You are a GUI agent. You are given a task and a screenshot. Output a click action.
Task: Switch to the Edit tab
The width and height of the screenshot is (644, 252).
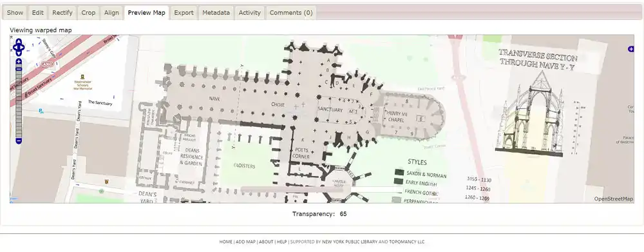[x=38, y=13]
